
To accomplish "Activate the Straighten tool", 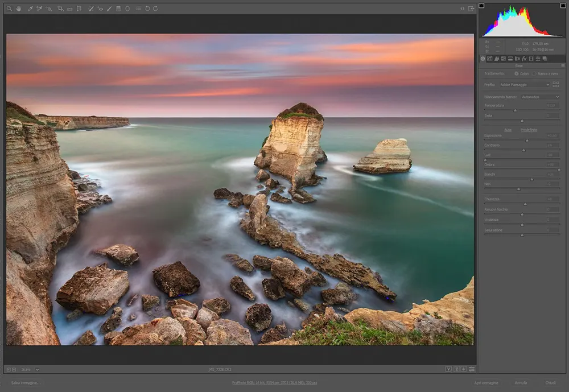I will (x=69, y=8).
